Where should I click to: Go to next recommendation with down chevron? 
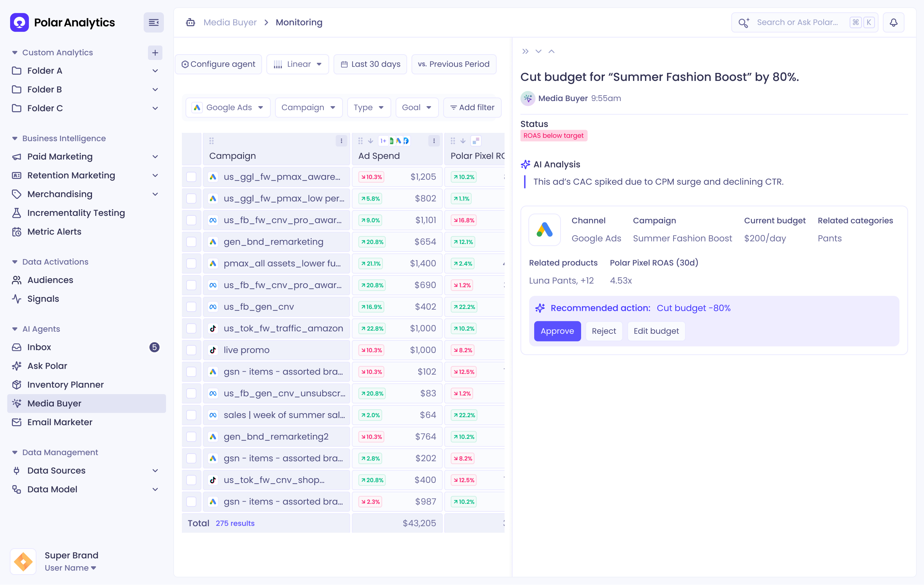click(x=539, y=51)
